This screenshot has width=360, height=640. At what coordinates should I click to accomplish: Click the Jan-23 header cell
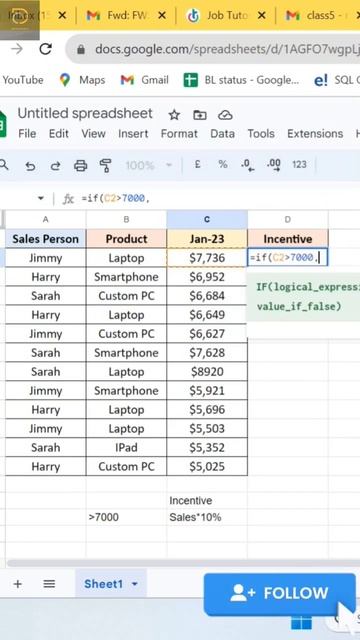point(207,239)
